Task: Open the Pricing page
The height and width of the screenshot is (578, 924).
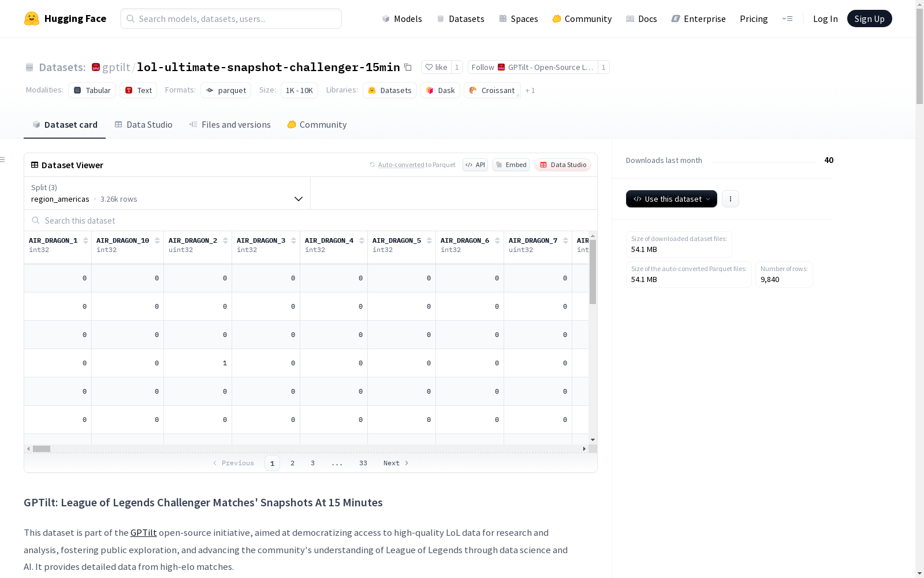Action: coord(754,18)
